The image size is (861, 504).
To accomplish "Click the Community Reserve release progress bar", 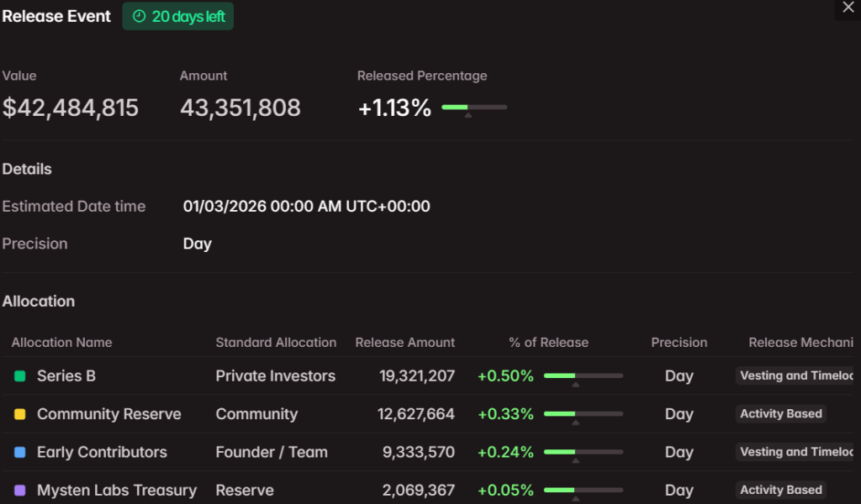I will [x=583, y=414].
